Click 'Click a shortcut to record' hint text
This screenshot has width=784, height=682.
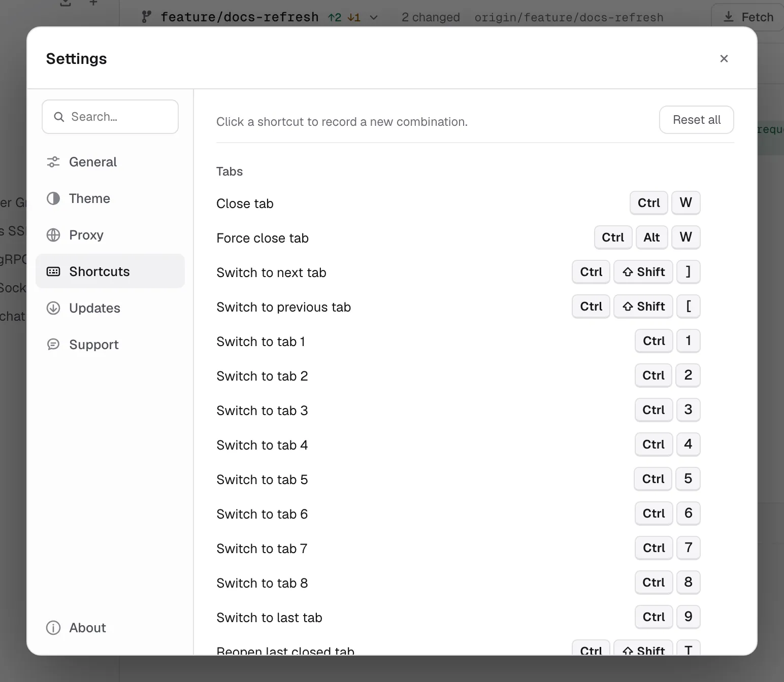pos(342,122)
